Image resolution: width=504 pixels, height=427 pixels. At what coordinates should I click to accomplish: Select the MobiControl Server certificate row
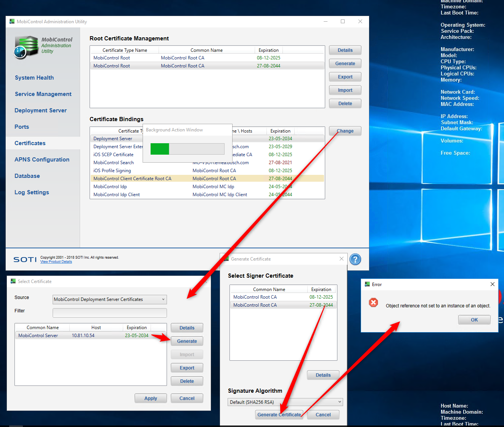click(83, 336)
